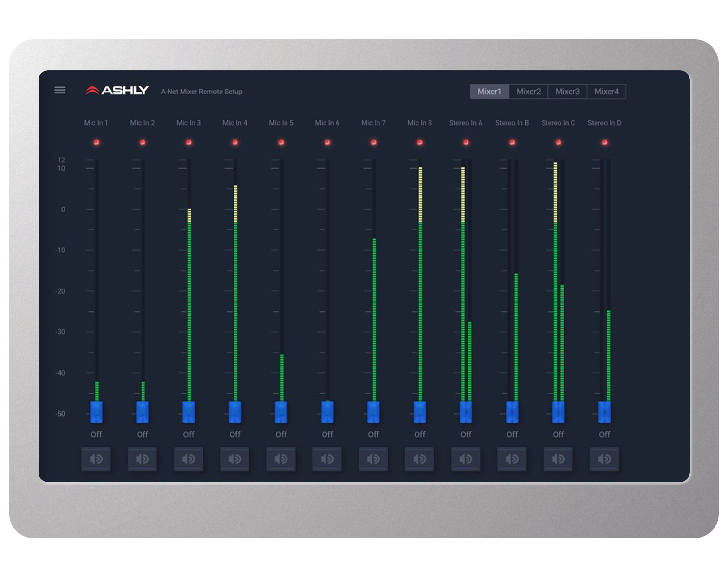Select the Mixer4 tab
The image size is (728, 578).
click(606, 92)
